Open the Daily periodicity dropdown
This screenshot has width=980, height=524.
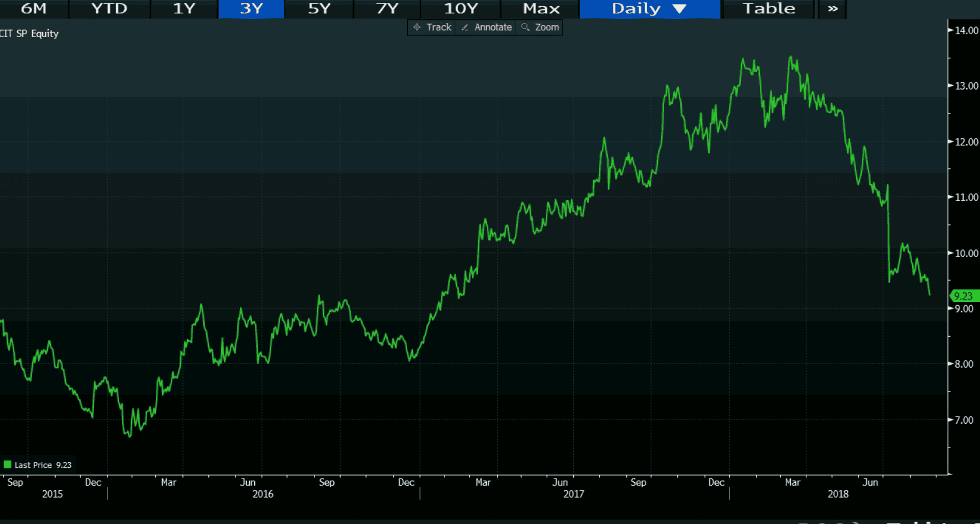tap(636, 9)
